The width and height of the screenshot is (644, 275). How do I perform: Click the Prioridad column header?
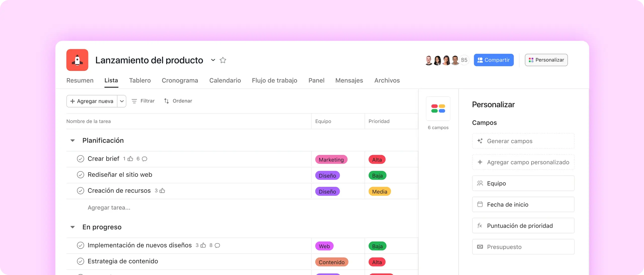tap(379, 121)
